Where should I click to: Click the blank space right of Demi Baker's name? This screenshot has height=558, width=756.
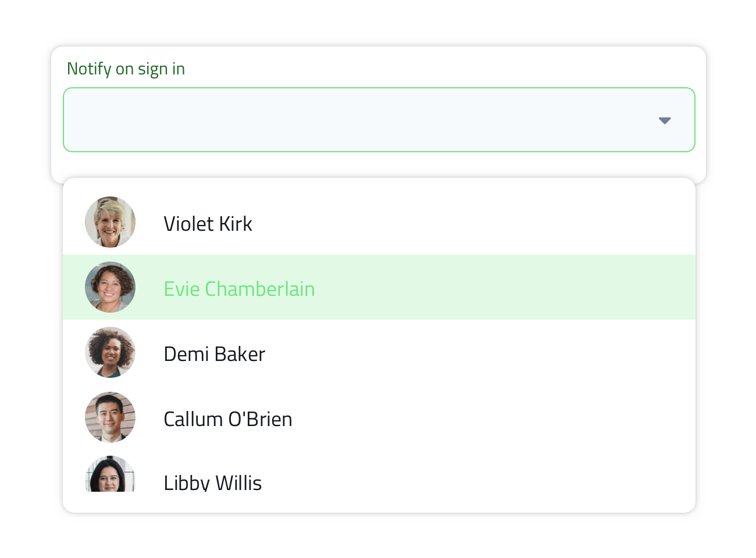click(x=465, y=353)
